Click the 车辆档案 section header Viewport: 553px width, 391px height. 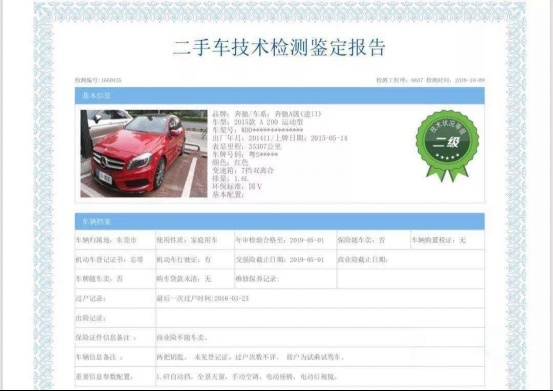point(280,221)
